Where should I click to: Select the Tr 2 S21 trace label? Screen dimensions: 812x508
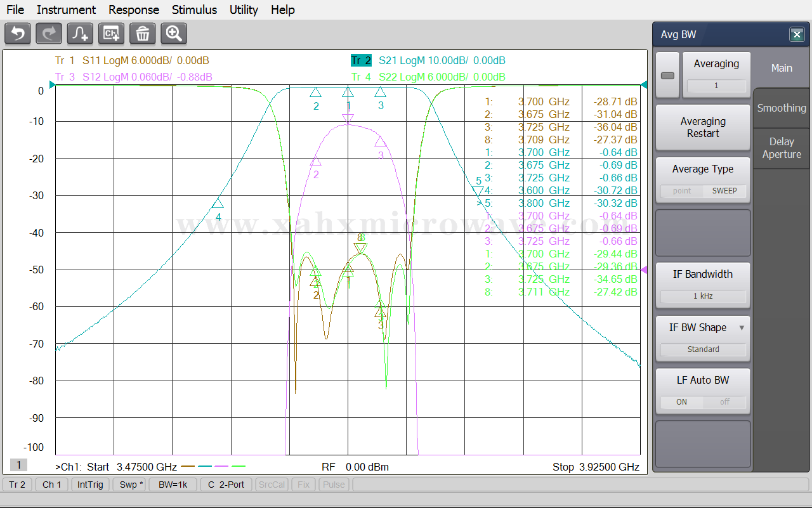(428, 61)
